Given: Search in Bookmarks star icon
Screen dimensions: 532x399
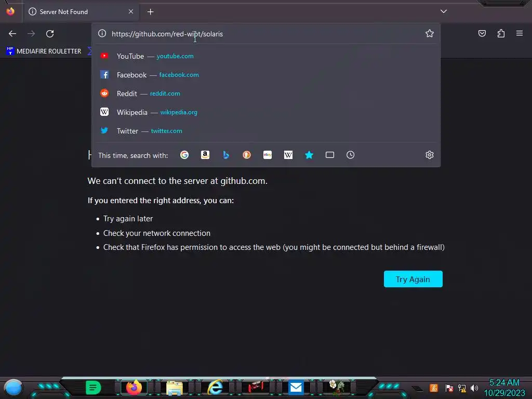Looking at the screenshot, I should 309,155.
